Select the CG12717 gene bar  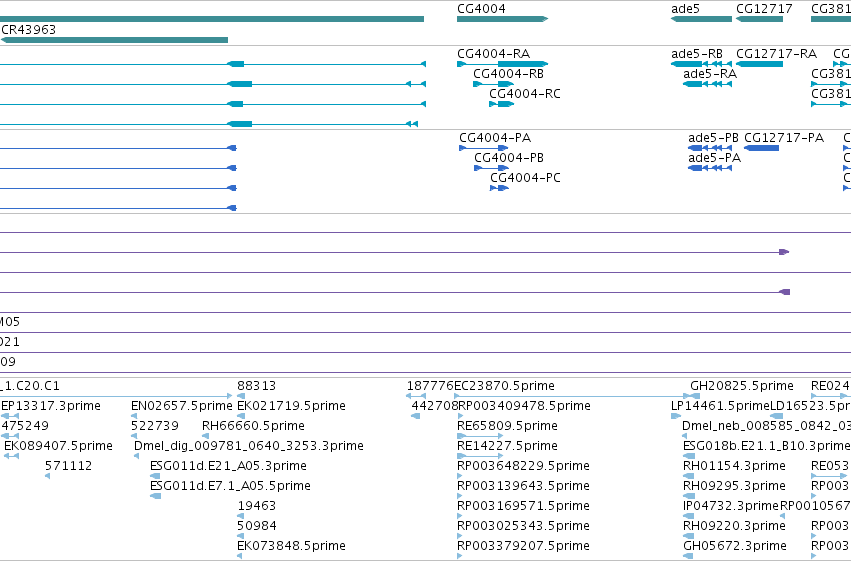coord(759,19)
